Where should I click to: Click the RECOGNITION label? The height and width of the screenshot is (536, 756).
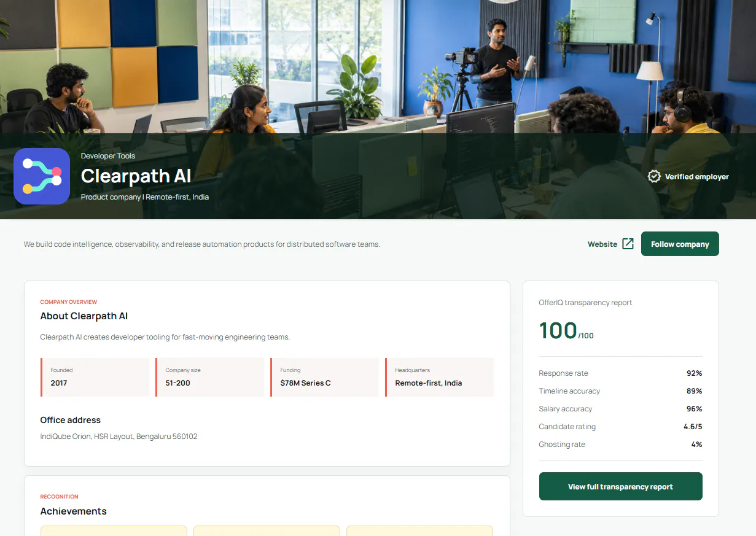click(60, 497)
